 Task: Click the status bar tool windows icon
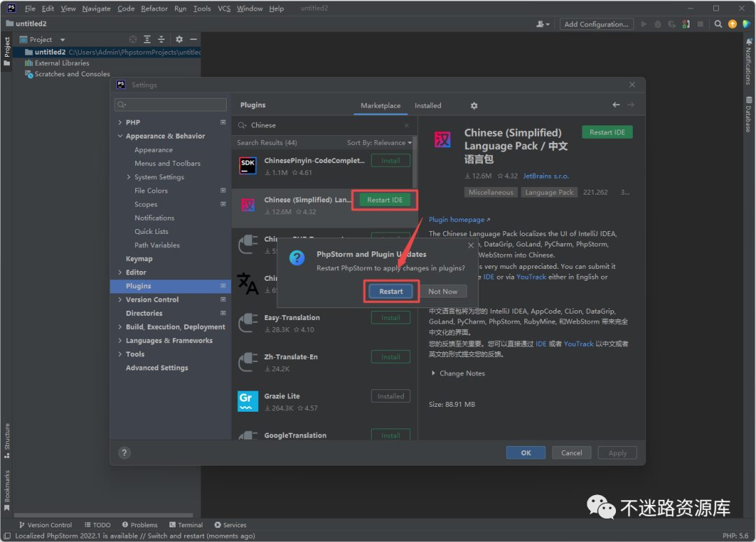(7, 536)
